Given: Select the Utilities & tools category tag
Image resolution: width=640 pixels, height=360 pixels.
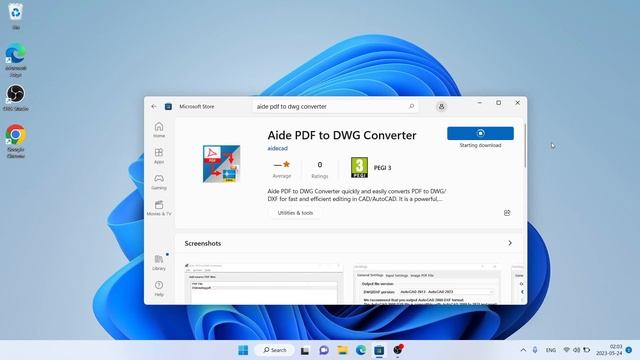Looking at the screenshot, I should click(x=295, y=213).
